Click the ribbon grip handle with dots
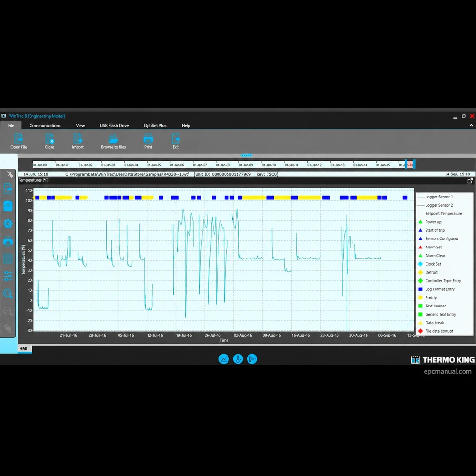476x476 pixels. point(246,155)
